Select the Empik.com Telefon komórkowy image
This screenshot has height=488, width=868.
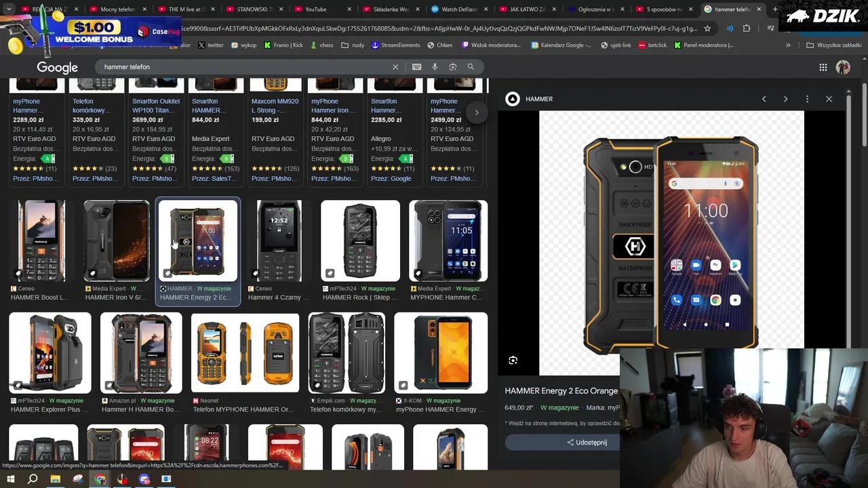347,353
